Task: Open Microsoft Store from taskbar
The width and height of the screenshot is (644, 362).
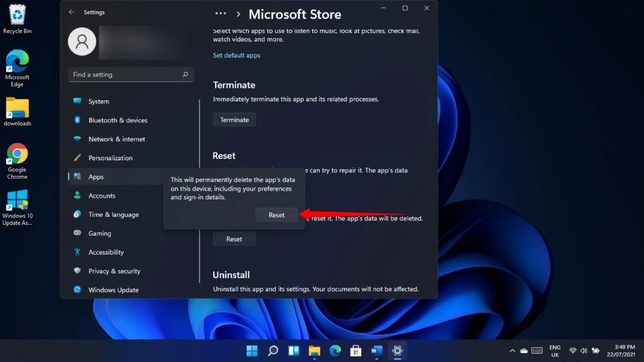Action: point(356,351)
